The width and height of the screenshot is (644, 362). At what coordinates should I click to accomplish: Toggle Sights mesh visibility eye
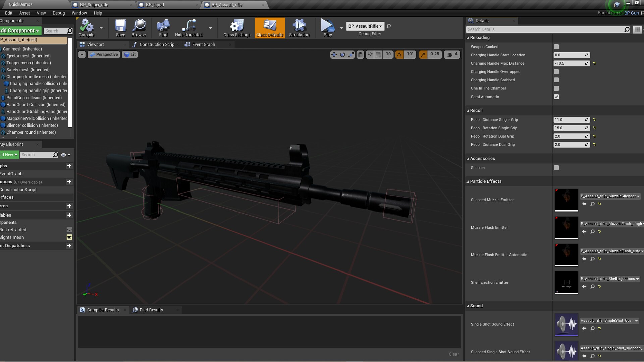(x=69, y=237)
